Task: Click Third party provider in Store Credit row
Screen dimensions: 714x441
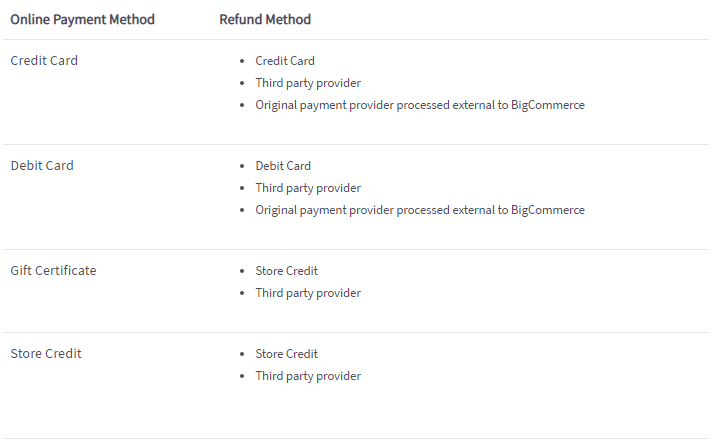Action: pyautogui.click(x=308, y=376)
